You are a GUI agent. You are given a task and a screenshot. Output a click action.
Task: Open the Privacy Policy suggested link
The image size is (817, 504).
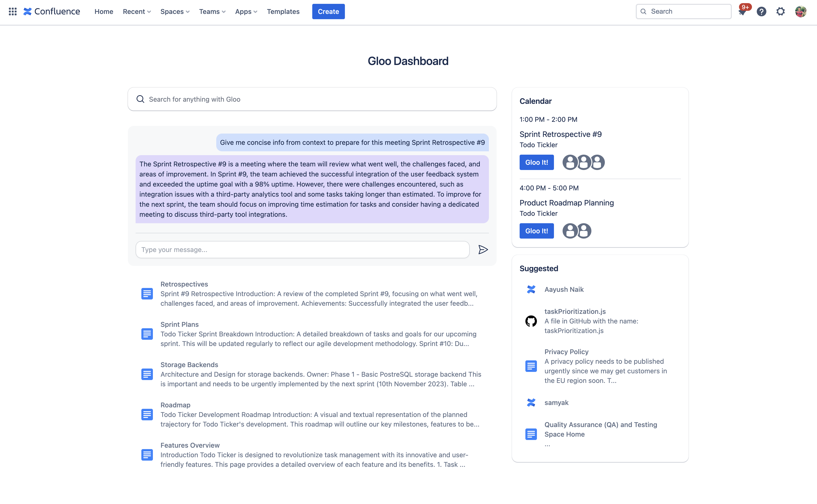[x=566, y=352]
